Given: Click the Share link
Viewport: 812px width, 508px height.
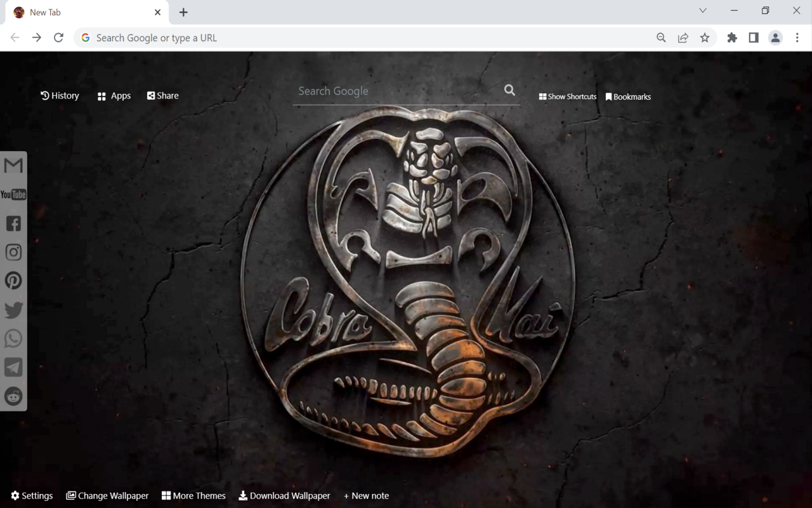Looking at the screenshot, I should (163, 96).
